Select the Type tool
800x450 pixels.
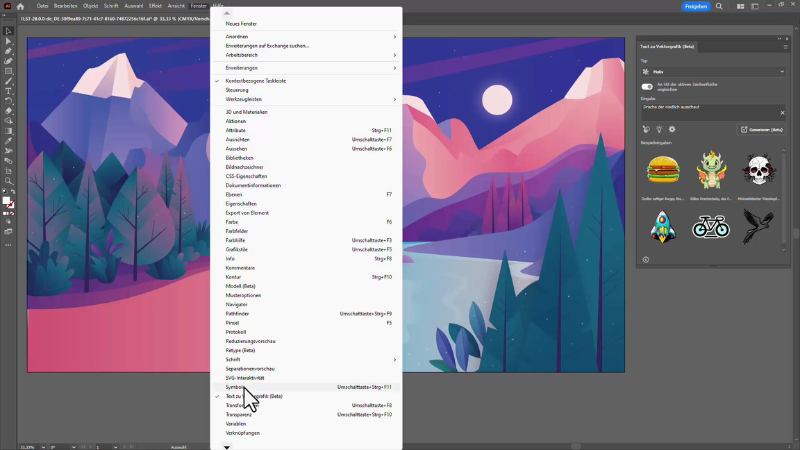[x=8, y=91]
